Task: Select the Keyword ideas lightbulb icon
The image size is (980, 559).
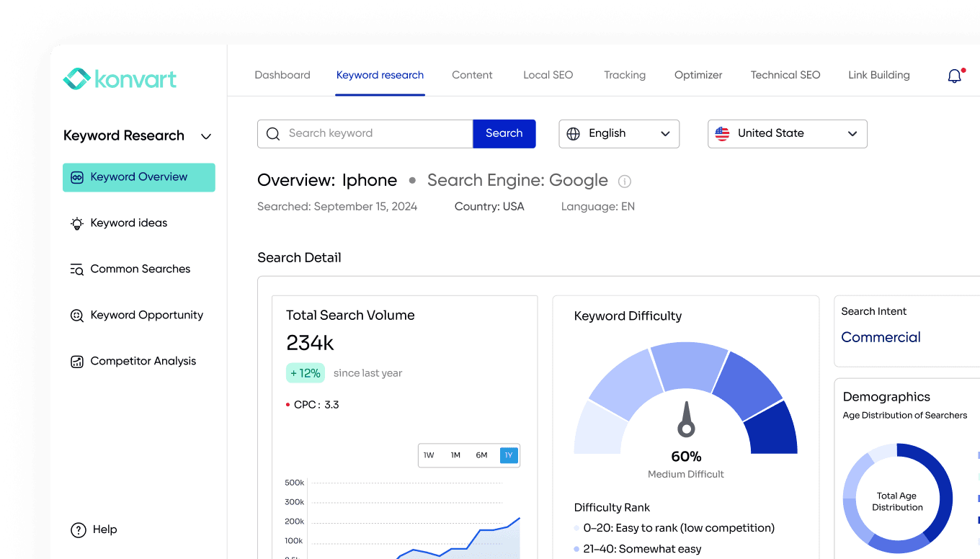Action: click(x=77, y=223)
